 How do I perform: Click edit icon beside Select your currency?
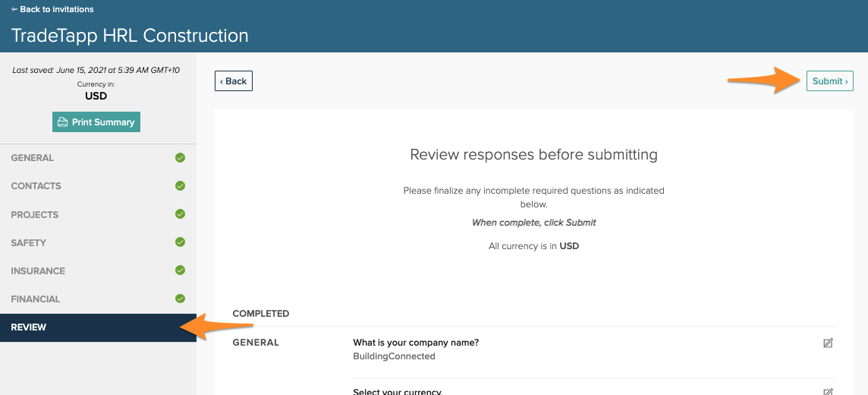(x=828, y=392)
